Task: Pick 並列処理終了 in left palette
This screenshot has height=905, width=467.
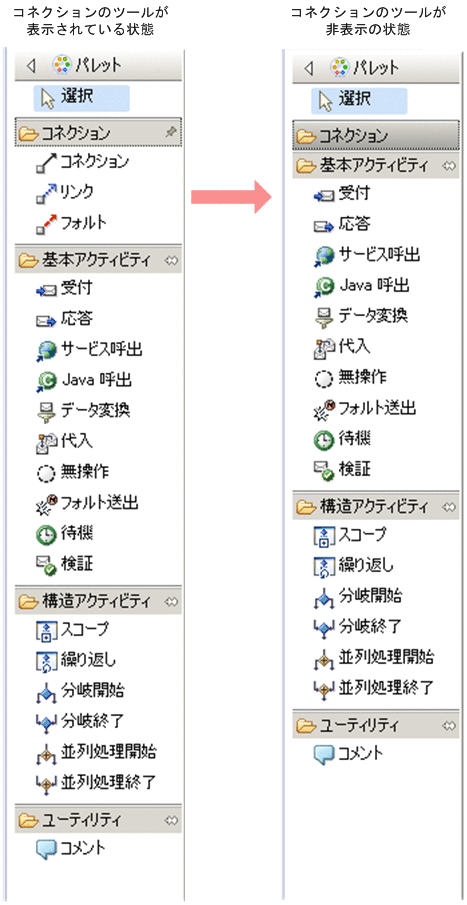Action: point(96,783)
